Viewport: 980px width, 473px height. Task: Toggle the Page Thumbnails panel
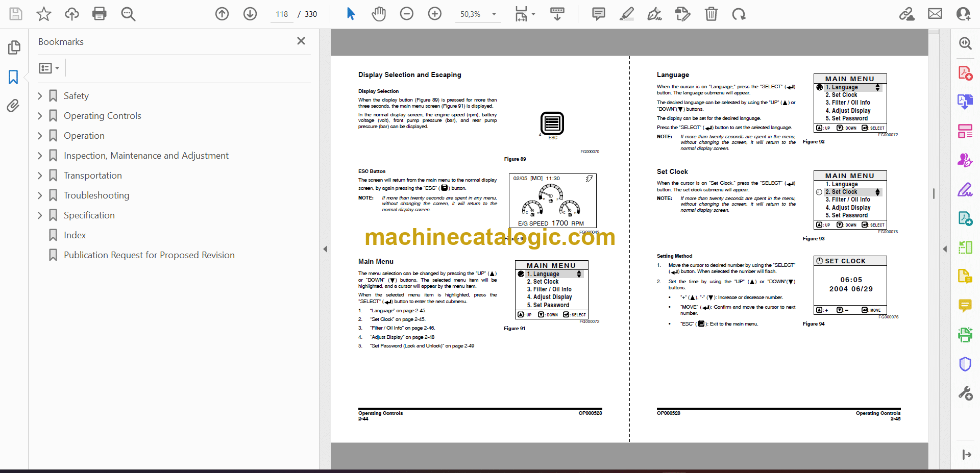point(14,47)
